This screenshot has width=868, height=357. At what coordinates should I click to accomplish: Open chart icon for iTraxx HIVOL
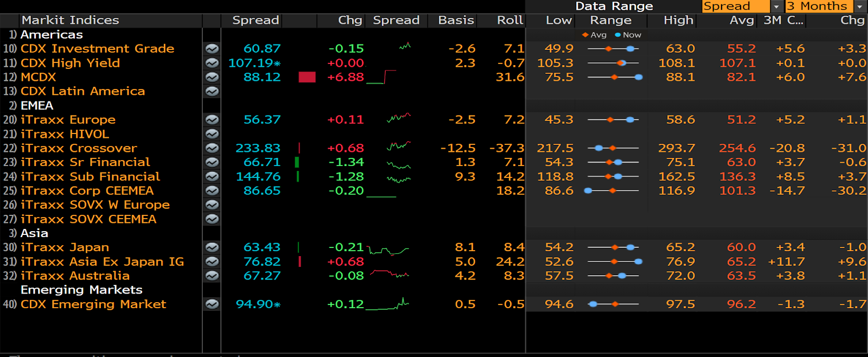pyautogui.click(x=212, y=133)
